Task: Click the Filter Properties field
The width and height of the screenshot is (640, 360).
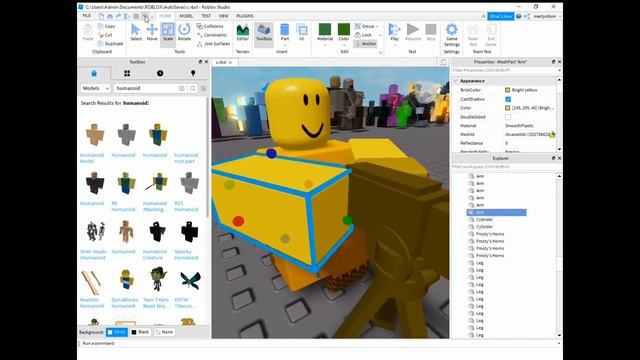Action: click(x=505, y=70)
